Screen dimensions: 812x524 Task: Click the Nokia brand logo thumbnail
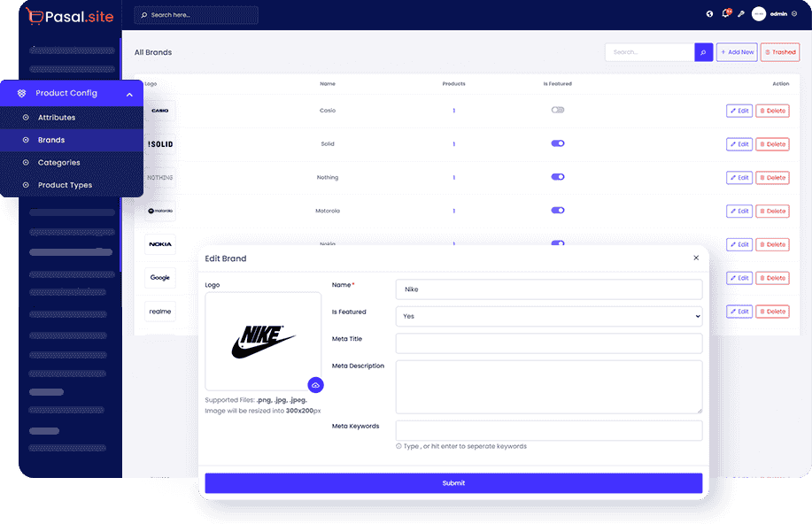point(160,244)
